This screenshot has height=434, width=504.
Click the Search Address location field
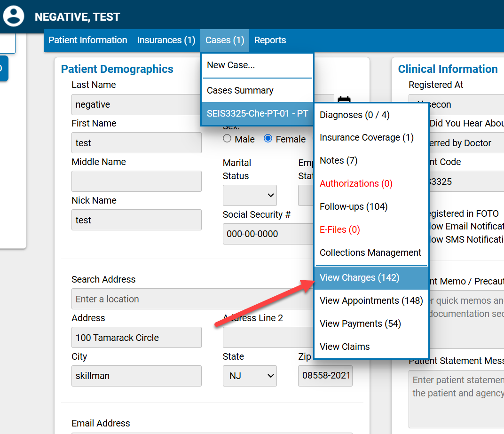(188, 299)
